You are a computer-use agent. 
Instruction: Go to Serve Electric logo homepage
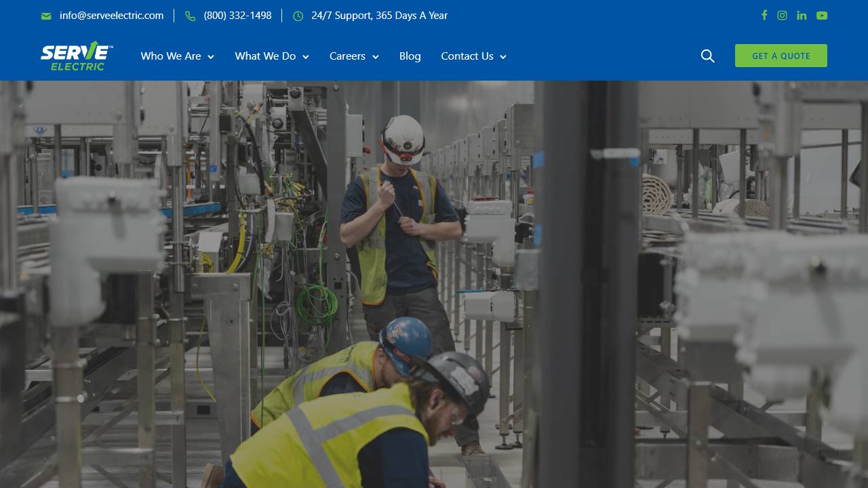coord(77,56)
